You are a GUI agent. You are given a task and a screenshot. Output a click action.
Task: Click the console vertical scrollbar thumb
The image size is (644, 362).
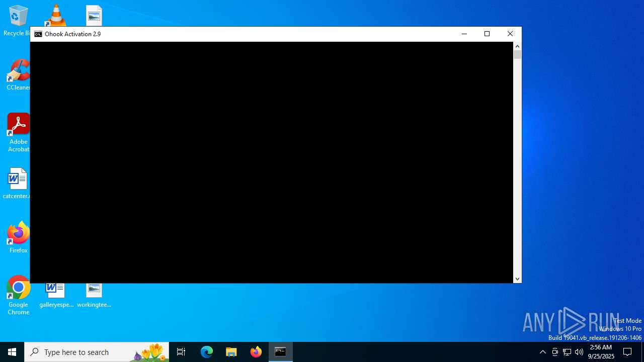tap(517, 55)
